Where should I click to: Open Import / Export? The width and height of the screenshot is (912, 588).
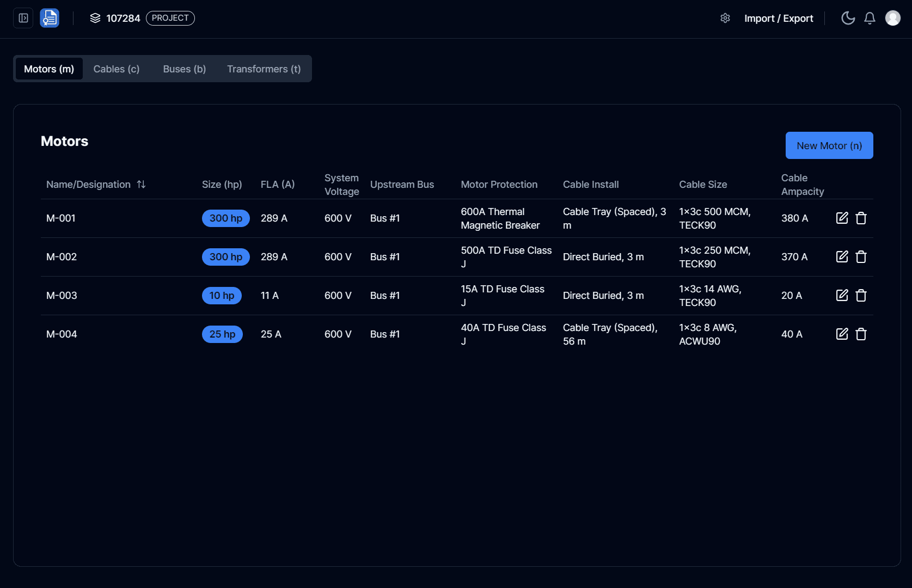coord(779,19)
